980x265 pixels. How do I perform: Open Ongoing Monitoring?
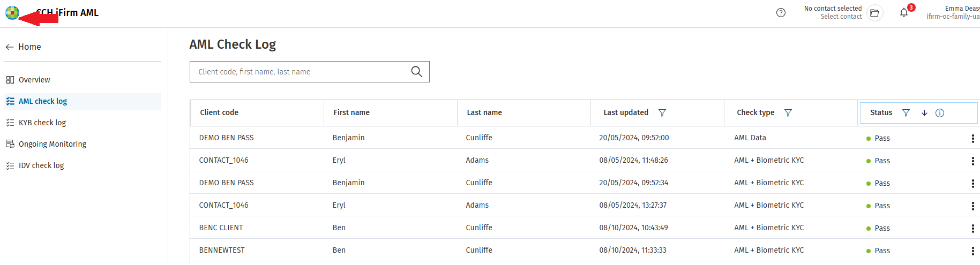coord(83,144)
